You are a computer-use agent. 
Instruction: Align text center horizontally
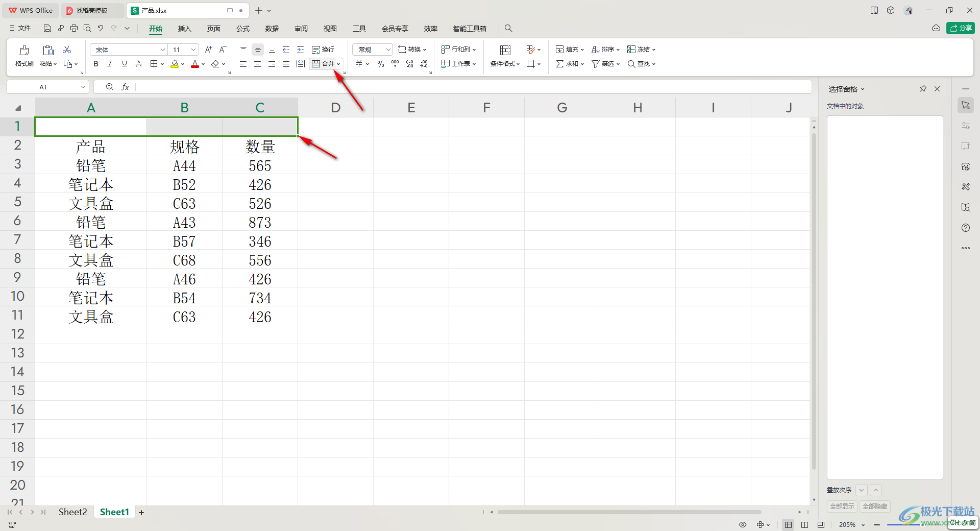point(258,64)
